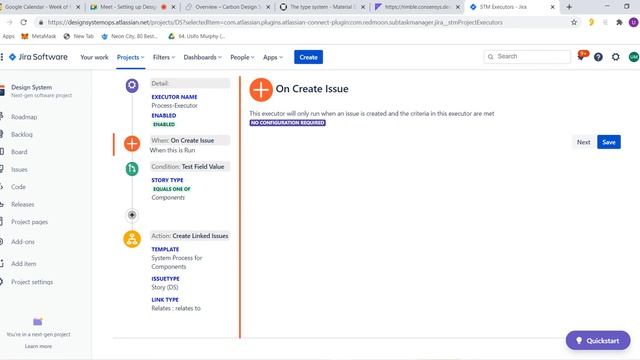The height and width of the screenshot is (360, 640).
Task: Go to Your work
Action: click(94, 58)
